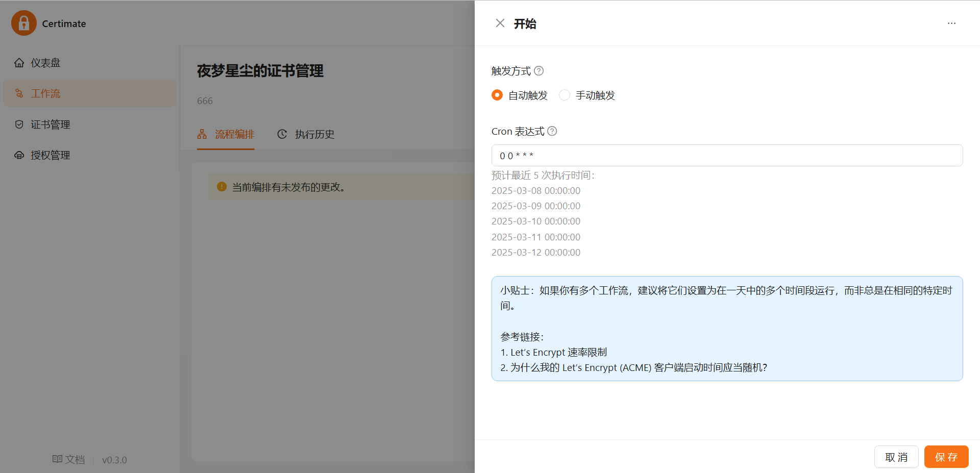Select the 自动触发 radio option
This screenshot has height=473, width=980.
click(x=497, y=95)
